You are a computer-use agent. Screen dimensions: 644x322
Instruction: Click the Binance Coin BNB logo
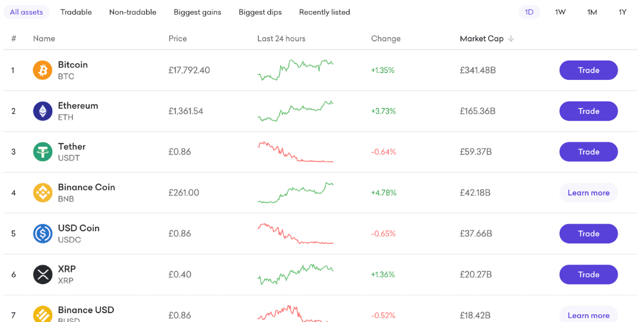(x=43, y=193)
